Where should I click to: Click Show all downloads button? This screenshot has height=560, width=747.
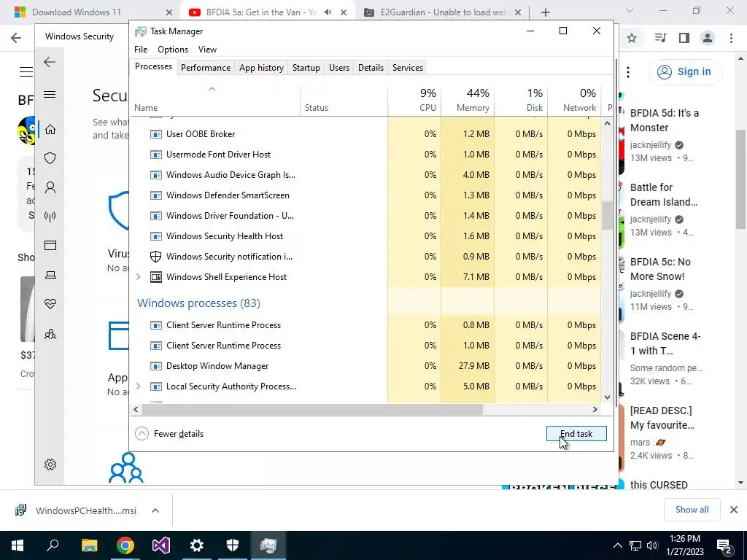click(x=692, y=510)
